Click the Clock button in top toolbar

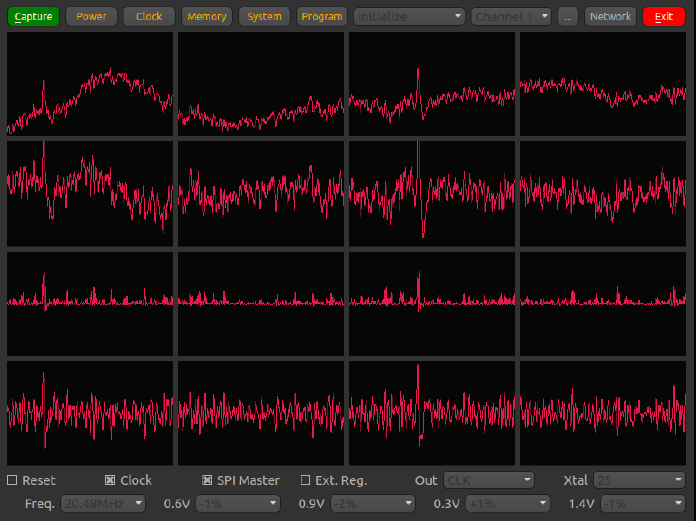149,16
